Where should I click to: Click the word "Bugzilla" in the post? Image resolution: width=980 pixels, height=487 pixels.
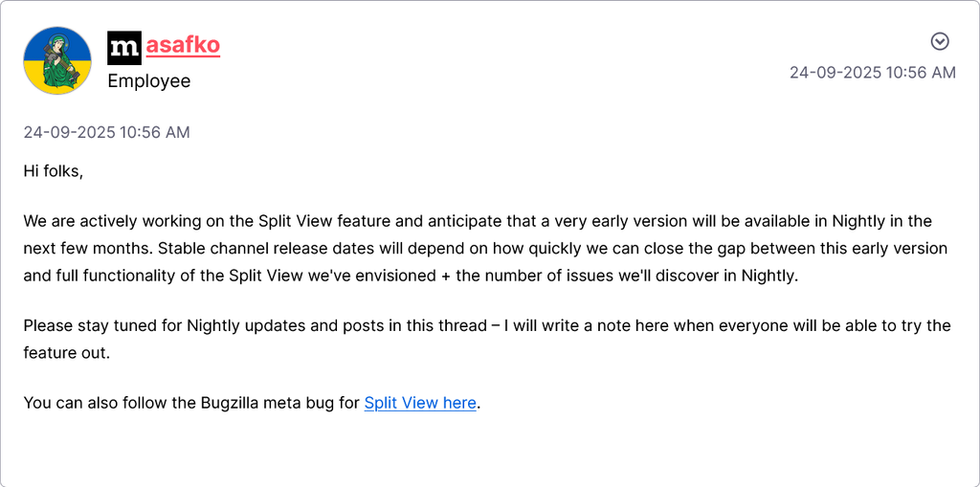(228, 403)
